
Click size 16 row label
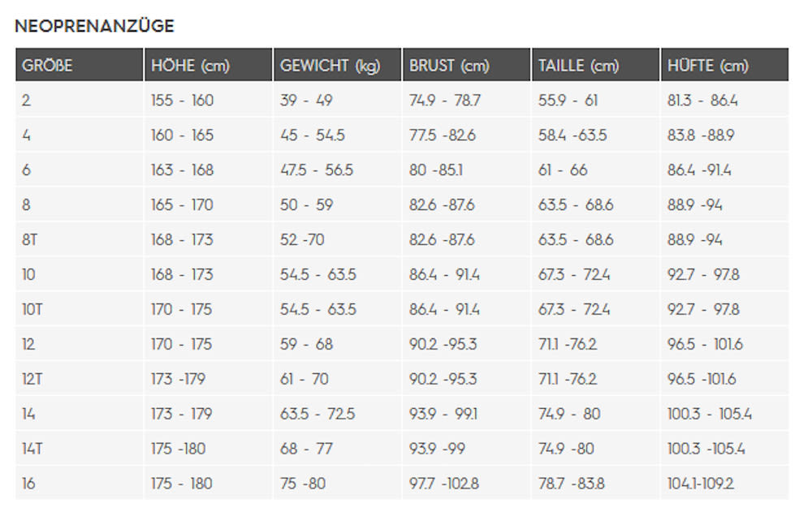[x=28, y=484]
